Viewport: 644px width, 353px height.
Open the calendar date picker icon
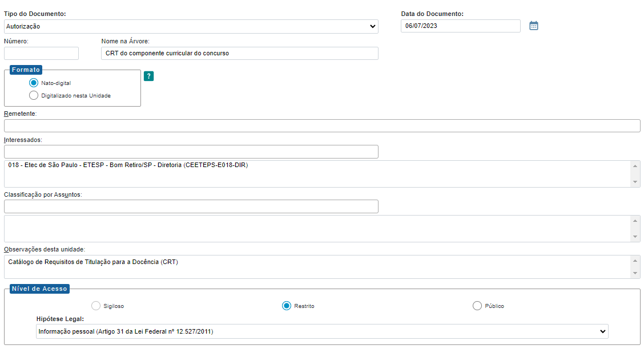534,26
